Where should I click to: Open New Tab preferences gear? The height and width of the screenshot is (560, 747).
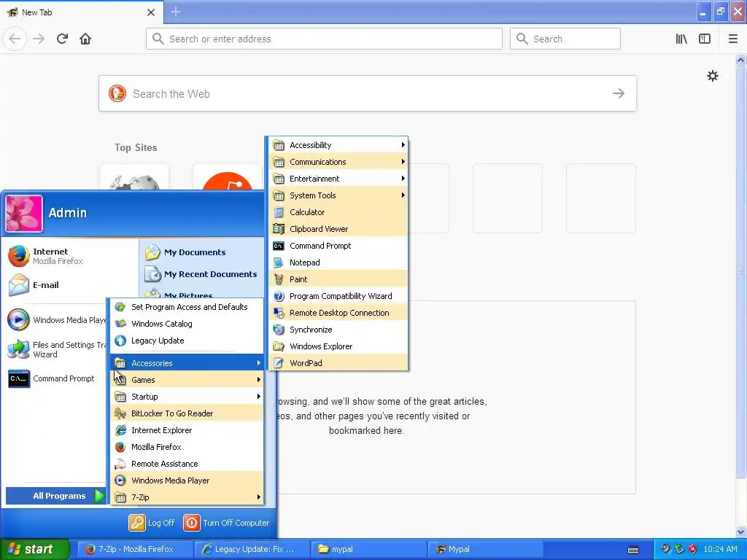point(712,76)
